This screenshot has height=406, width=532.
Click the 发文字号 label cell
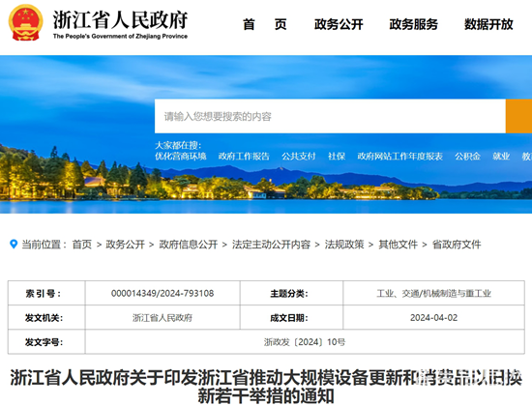(46, 342)
